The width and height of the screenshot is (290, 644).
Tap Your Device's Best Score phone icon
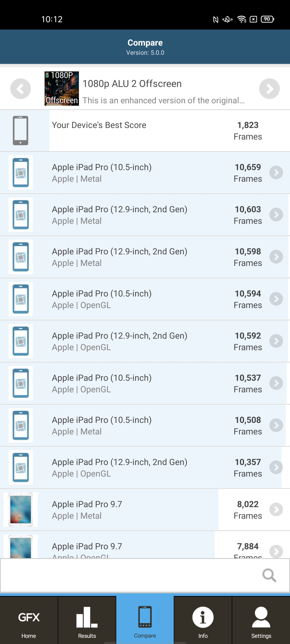click(21, 130)
